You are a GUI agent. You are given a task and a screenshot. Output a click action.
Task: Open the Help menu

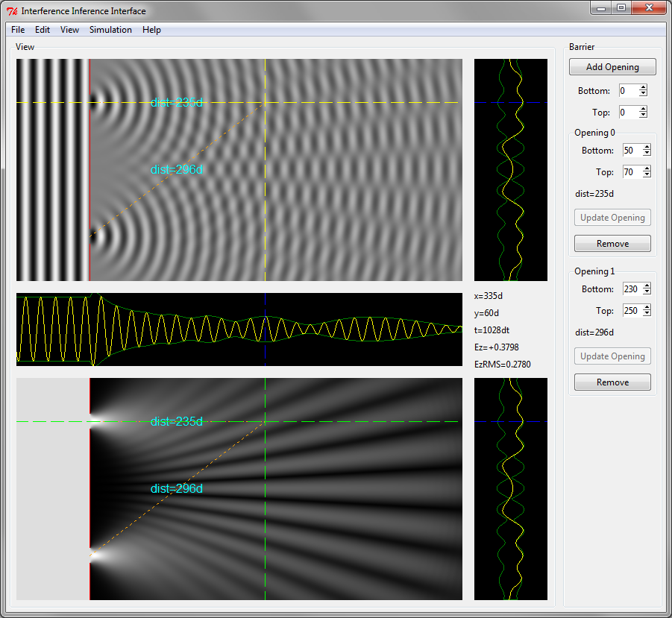click(151, 30)
